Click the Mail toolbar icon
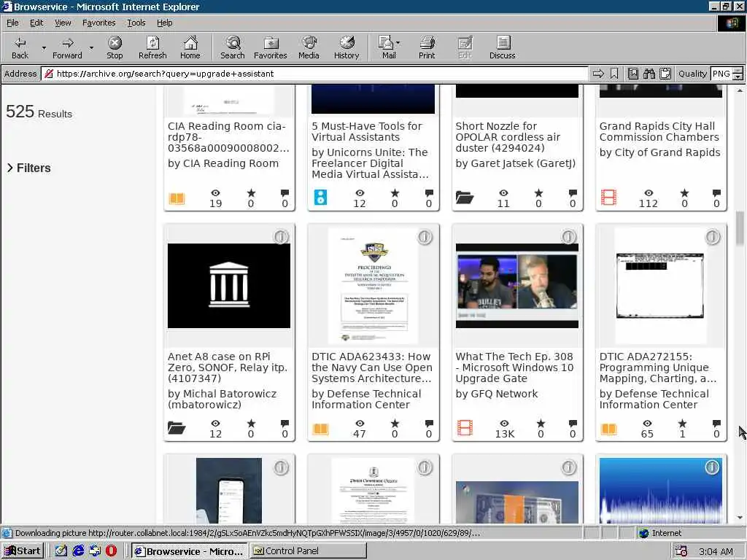The width and height of the screenshot is (747, 560). click(387, 47)
